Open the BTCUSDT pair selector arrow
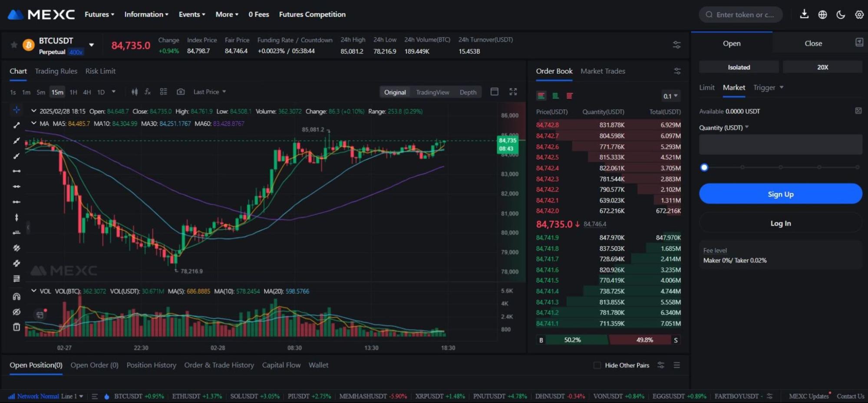868x403 pixels. coord(91,45)
